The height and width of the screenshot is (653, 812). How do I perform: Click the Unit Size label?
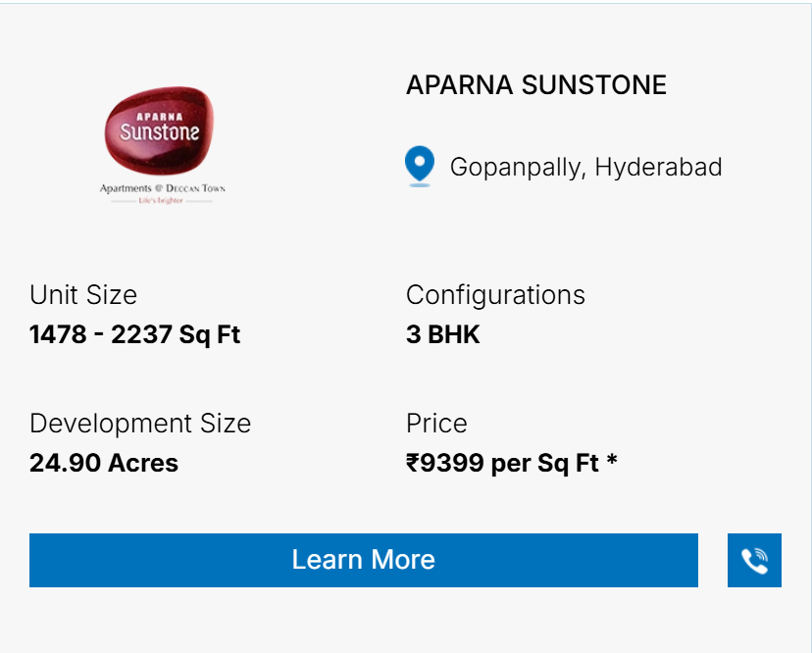click(83, 295)
